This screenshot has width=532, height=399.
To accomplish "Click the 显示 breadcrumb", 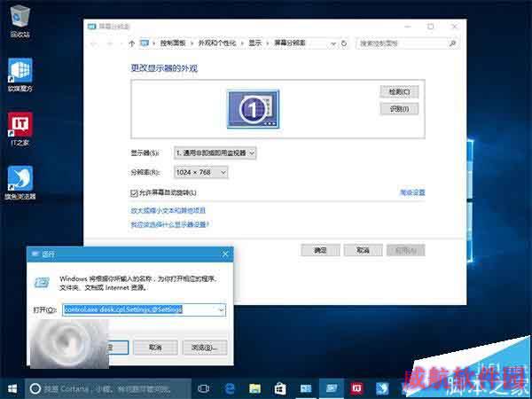I will coord(255,43).
